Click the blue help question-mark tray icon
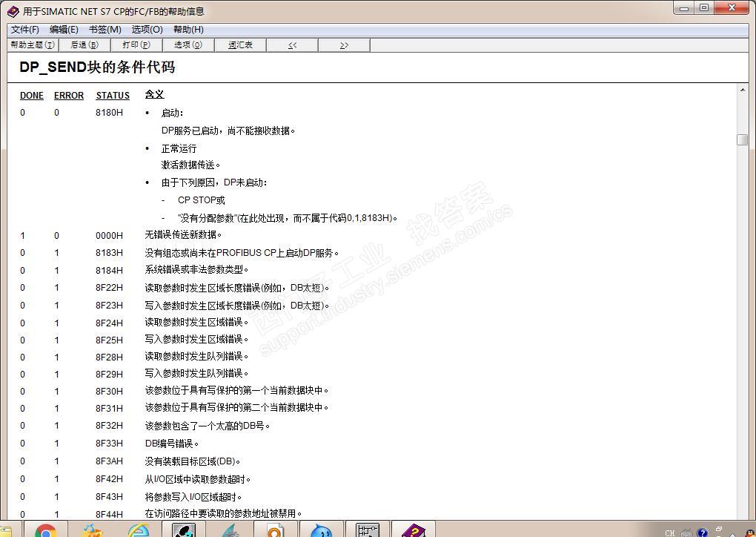The height and width of the screenshot is (537, 756). [703, 533]
